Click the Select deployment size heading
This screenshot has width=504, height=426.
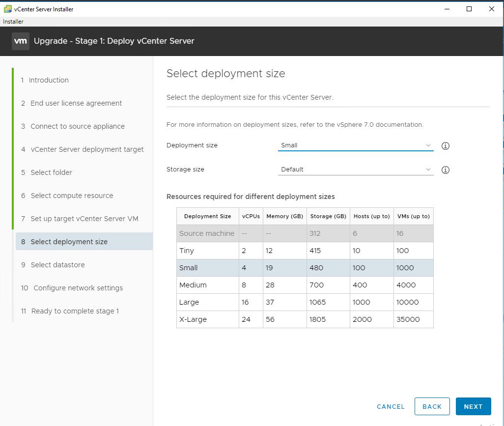225,74
